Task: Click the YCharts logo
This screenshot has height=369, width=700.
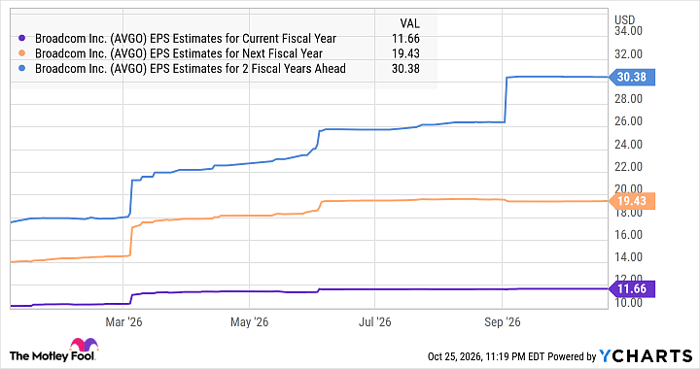Action: [x=646, y=356]
